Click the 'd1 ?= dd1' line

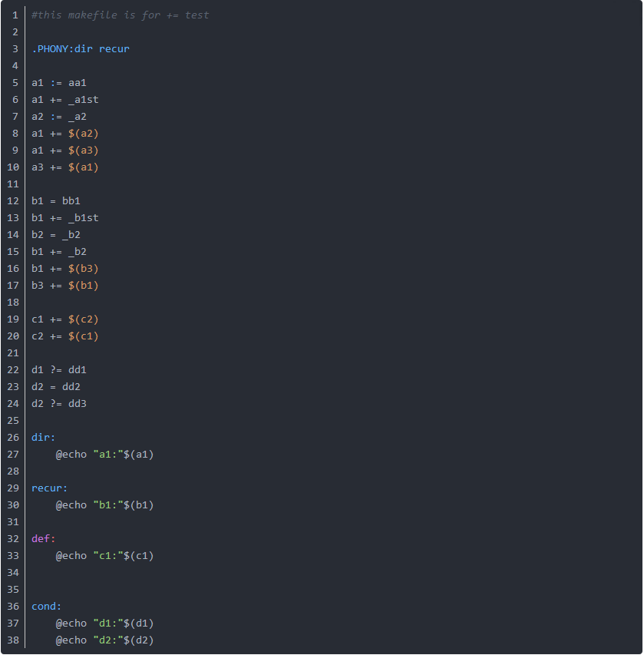coord(59,369)
